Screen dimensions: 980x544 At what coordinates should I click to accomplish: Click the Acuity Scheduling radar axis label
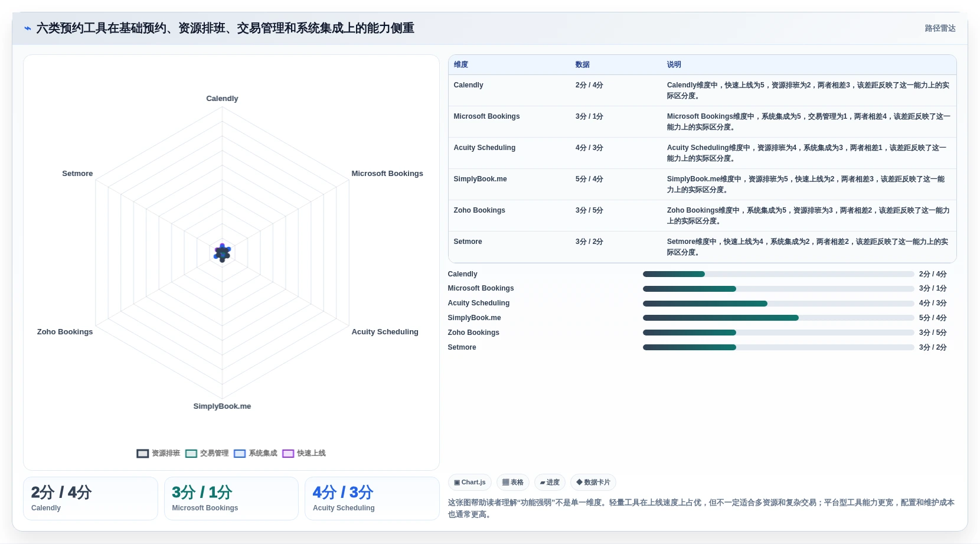pyautogui.click(x=385, y=332)
